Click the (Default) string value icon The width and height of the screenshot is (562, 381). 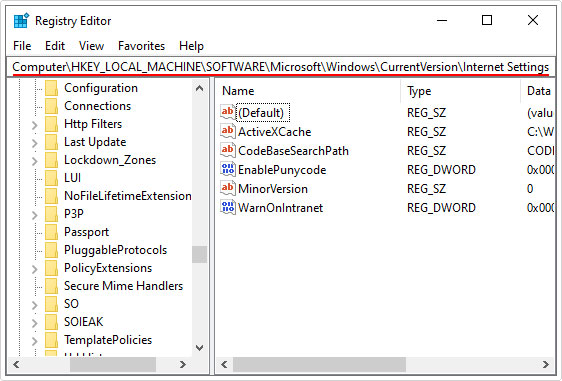point(228,112)
